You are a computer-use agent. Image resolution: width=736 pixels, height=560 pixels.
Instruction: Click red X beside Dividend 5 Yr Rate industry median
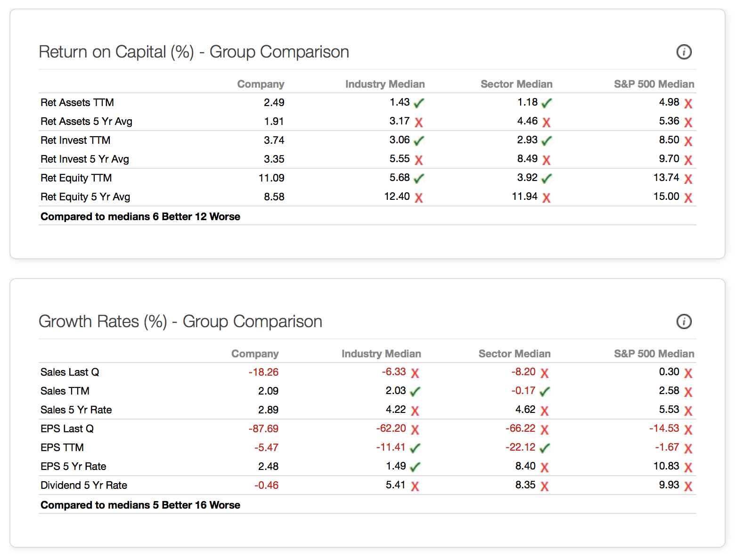coord(415,486)
